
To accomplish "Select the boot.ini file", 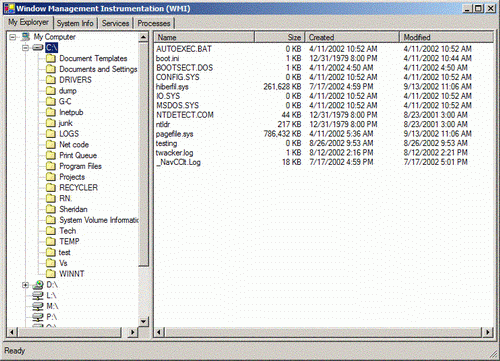I will [x=167, y=58].
